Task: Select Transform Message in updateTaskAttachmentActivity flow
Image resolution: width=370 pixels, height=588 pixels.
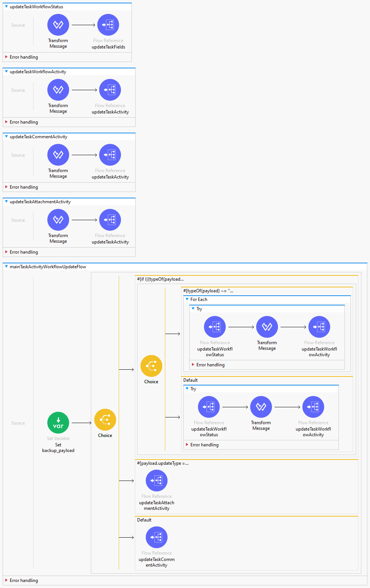Action: (58, 220)
